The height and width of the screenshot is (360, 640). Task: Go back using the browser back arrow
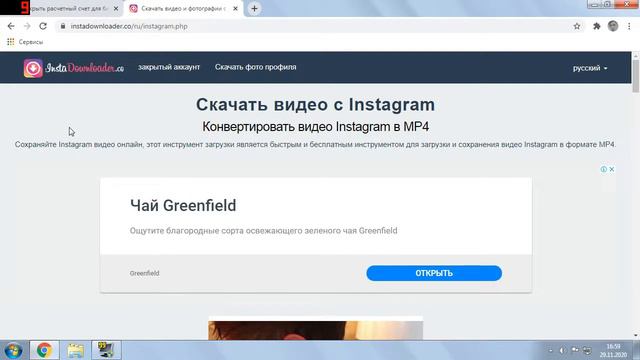[11, 26]
